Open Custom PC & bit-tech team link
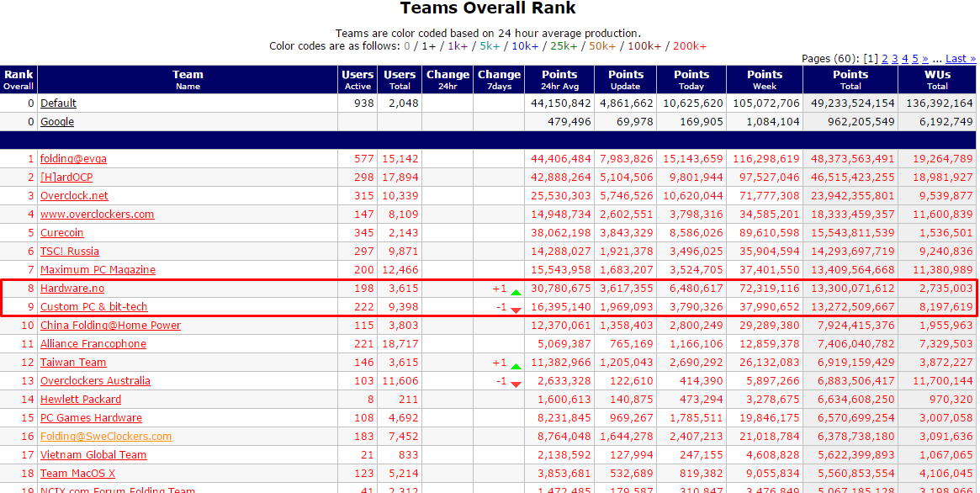The height and width of the screenshot is (493, 980). [x=93, y=307]
